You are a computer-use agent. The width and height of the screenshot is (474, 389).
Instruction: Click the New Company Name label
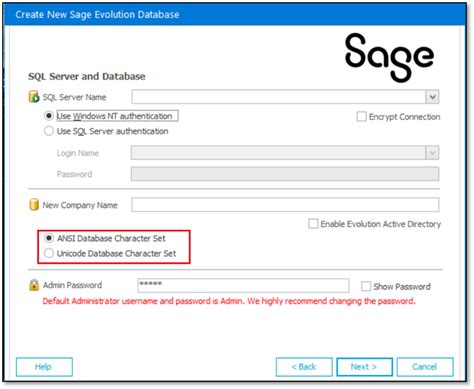(x=80, y=205)
